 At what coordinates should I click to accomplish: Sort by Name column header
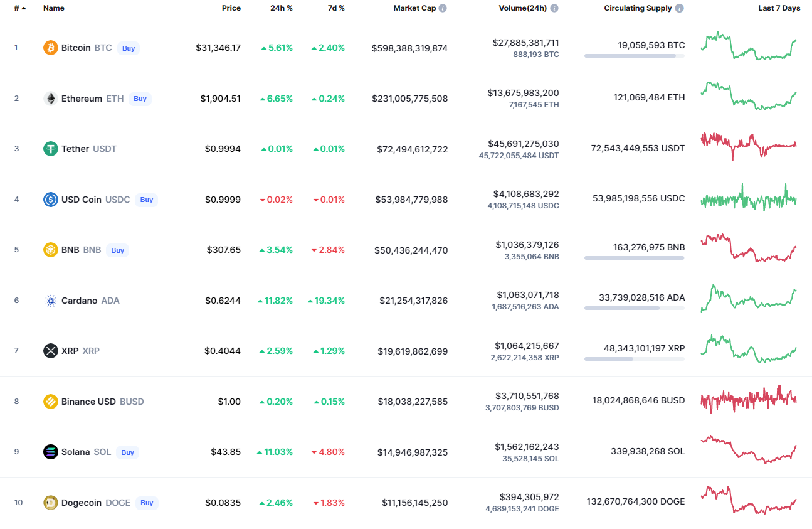[54, 8]
